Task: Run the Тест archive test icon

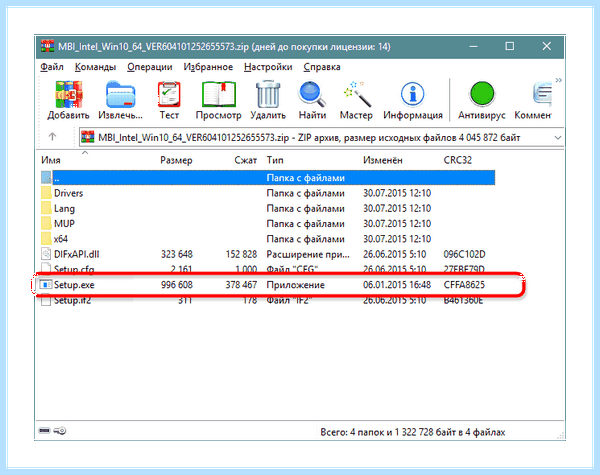Action: (169, 94)
